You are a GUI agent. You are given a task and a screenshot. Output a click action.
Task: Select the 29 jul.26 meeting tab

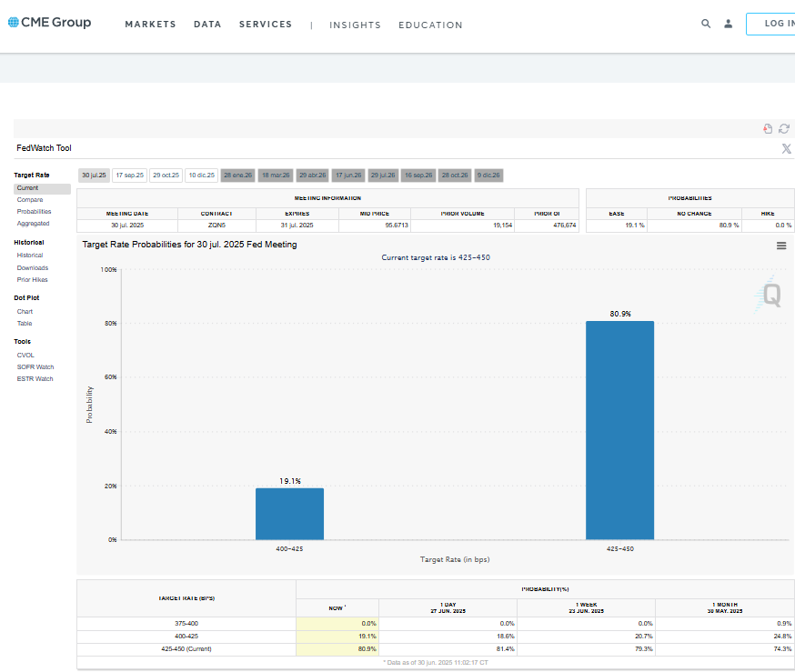tap(383, 176)
